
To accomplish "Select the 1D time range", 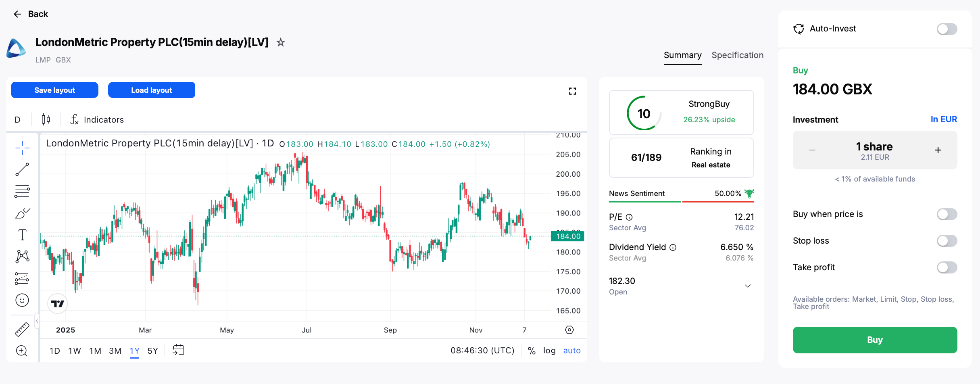I will pyautogui.click(x=55, y=351).
